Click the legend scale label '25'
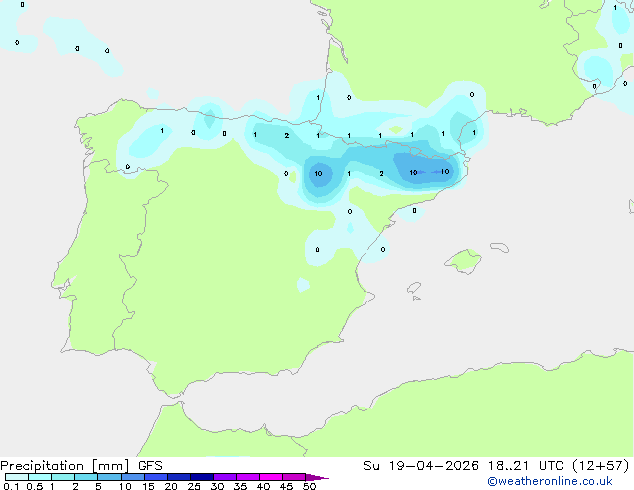Screen dimensions: 634x490 pos(194,486)
